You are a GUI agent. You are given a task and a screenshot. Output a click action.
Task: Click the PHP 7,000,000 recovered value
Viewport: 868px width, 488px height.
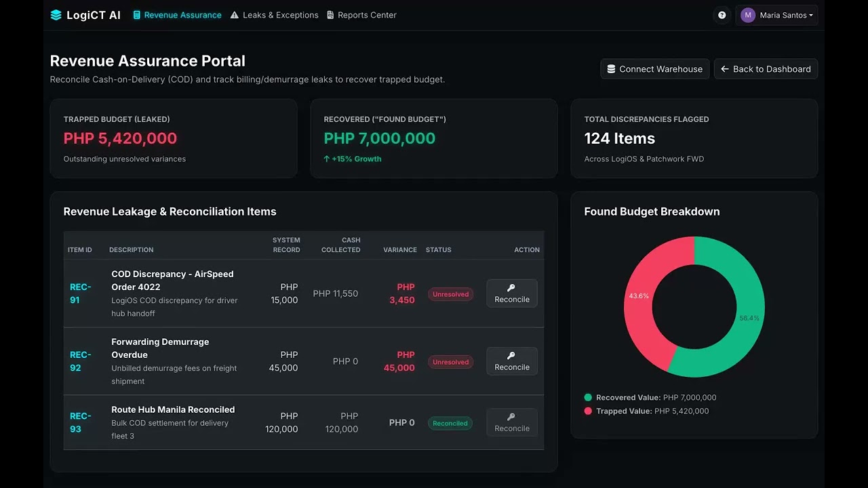pyautogui.click(x=380, y=138)
